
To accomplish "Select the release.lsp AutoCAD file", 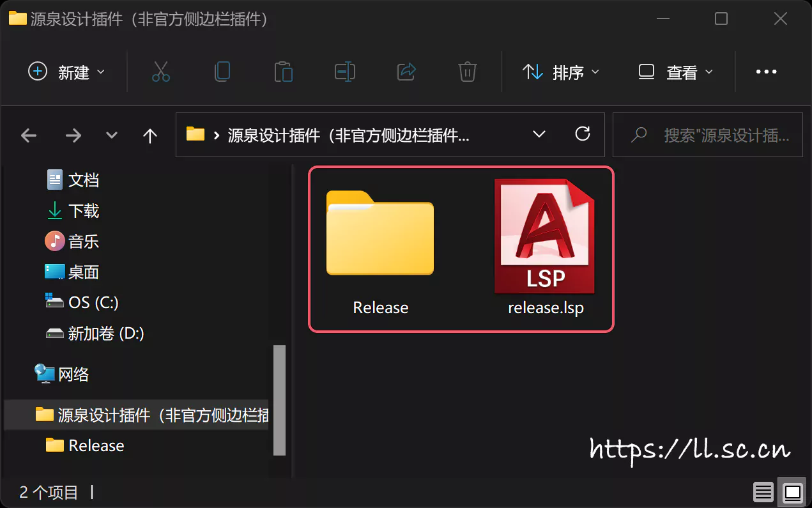I will point(545,248).
